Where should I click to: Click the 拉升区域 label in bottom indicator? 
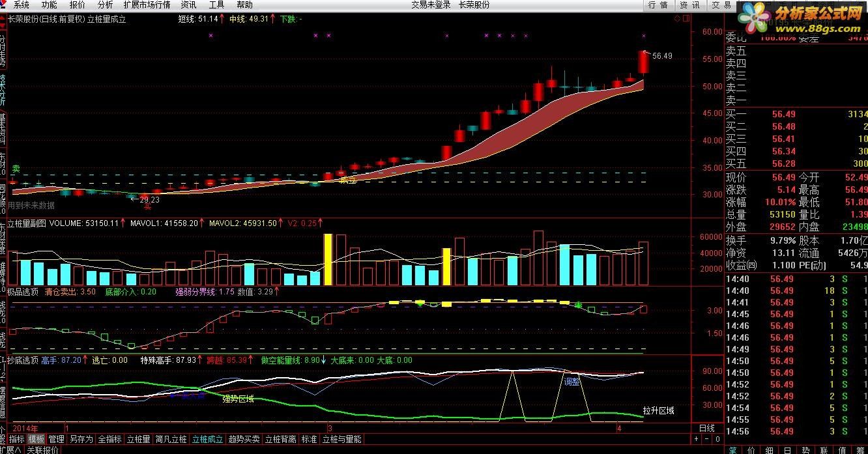[x=658, y=411]
